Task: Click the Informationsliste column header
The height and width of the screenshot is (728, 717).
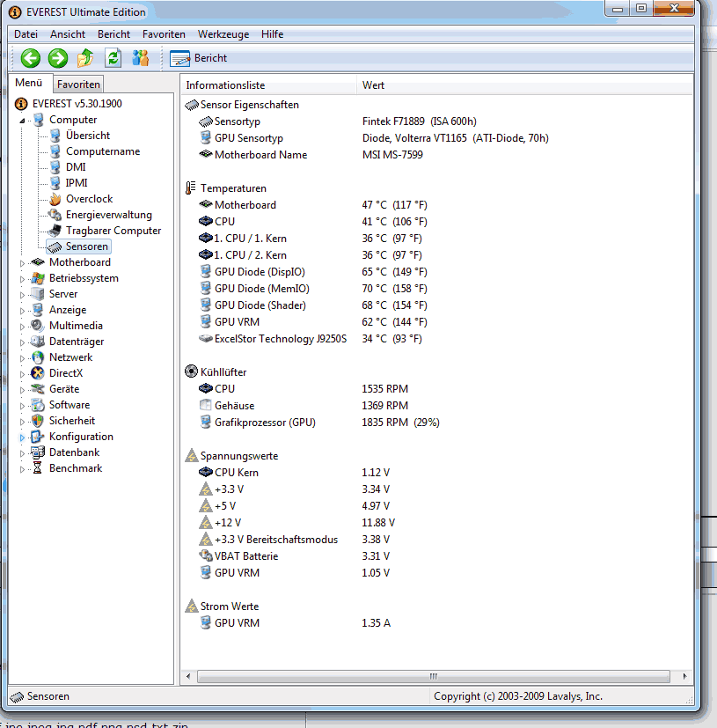Action: [x=268, y=85]
